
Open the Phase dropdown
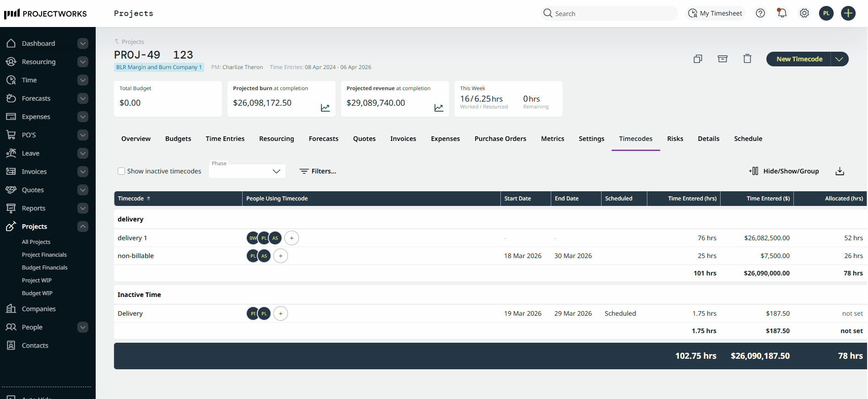tap(247, 171)
